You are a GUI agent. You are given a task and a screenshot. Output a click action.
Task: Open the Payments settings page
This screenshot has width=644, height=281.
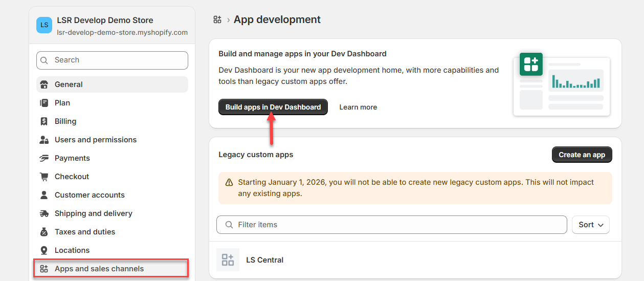pyautogui.click(x=72, y=158)
